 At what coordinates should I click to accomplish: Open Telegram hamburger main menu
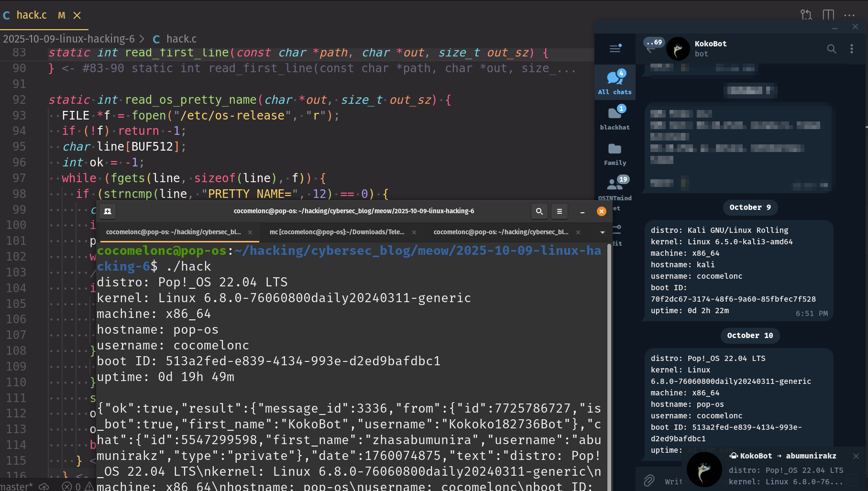[x=615, y=48]
